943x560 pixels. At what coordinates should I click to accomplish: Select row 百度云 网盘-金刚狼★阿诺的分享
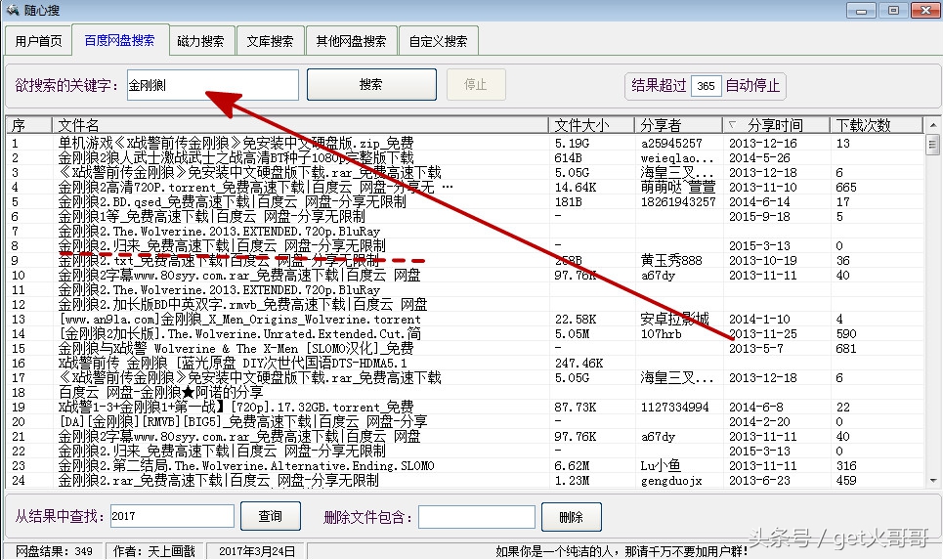tap(465, 392)
